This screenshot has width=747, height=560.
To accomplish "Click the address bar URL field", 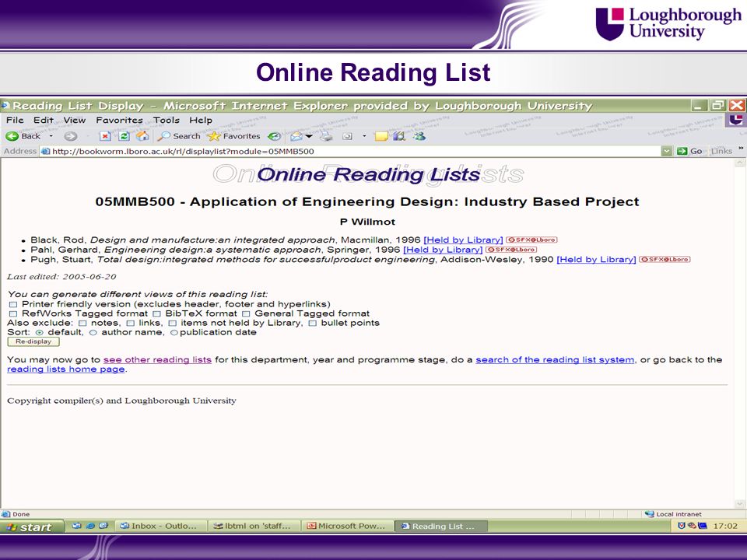I will point(350,152).
